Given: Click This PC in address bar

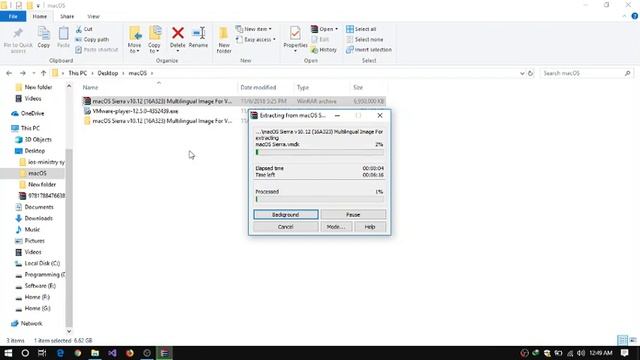Looking at the screenshot, I should 78,73.
